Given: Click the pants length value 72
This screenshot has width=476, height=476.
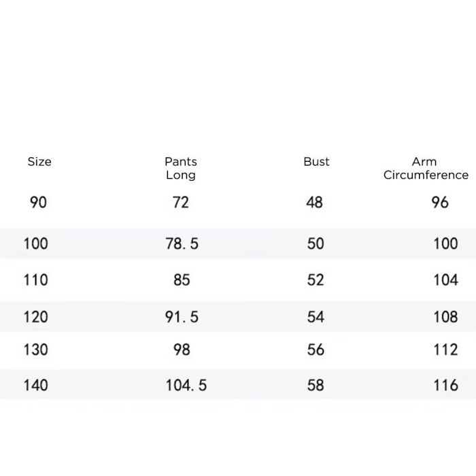Looking at the screenshot, I should (181, 203).
